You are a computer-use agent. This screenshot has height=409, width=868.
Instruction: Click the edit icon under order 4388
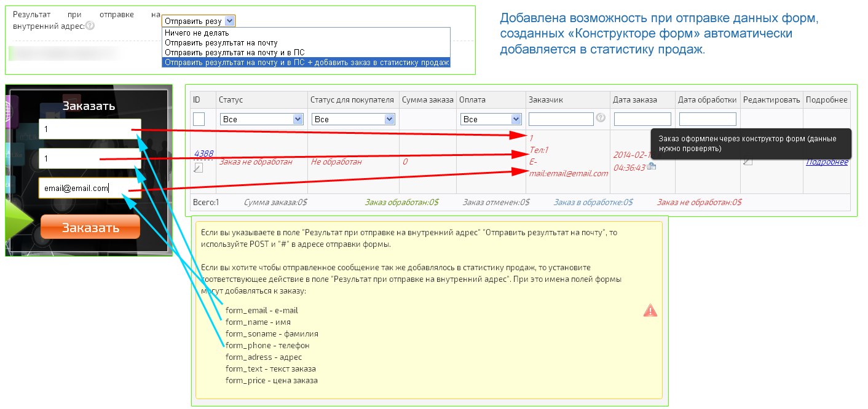pos(198,168)
